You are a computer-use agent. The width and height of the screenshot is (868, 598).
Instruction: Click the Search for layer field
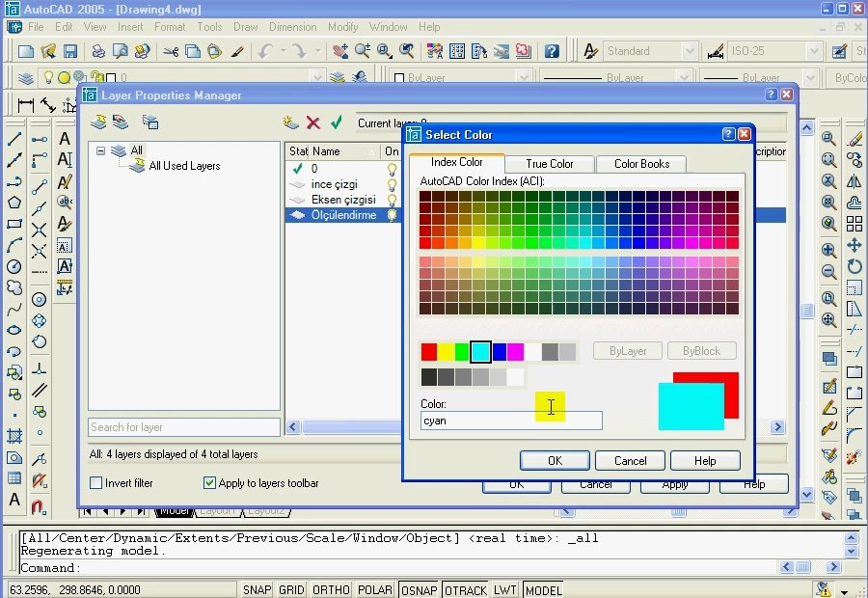tap(184, 427)
